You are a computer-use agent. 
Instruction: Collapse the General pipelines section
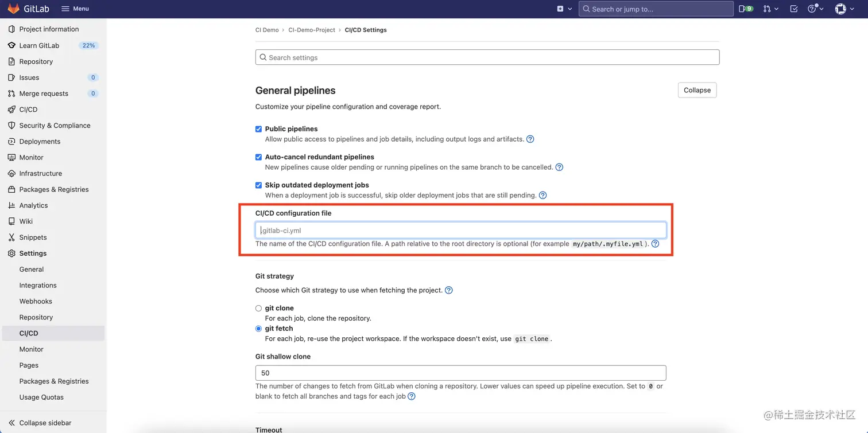(697, 90)
